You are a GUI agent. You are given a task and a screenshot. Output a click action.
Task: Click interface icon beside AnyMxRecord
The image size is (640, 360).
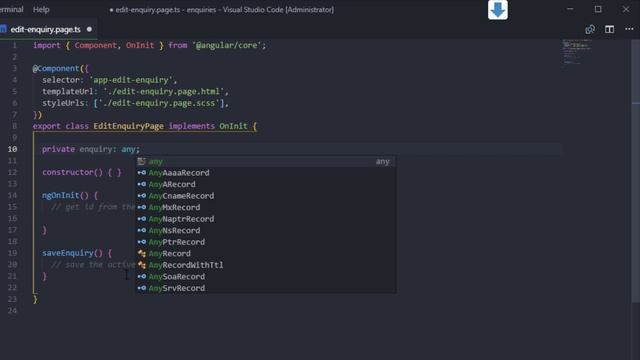click(x=142, y=207)
